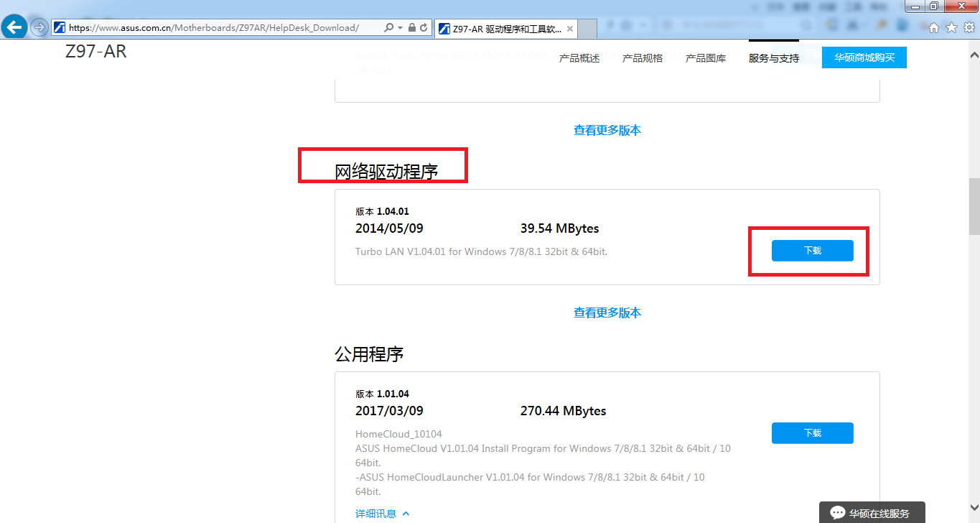This screenshot has height=523, width=980.
Task: Click the IE Home icon
Action: tap(934, 27)
